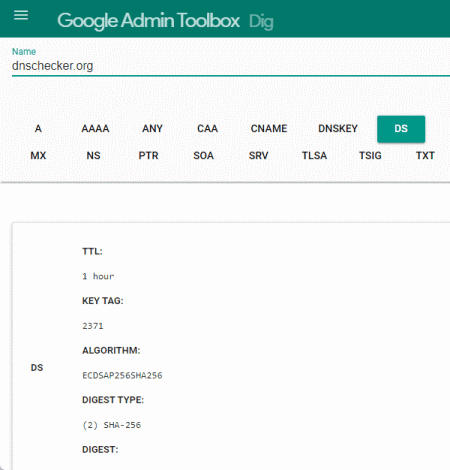Select the CNAME record type
450x470 pixels.
(x=269, y=129)
